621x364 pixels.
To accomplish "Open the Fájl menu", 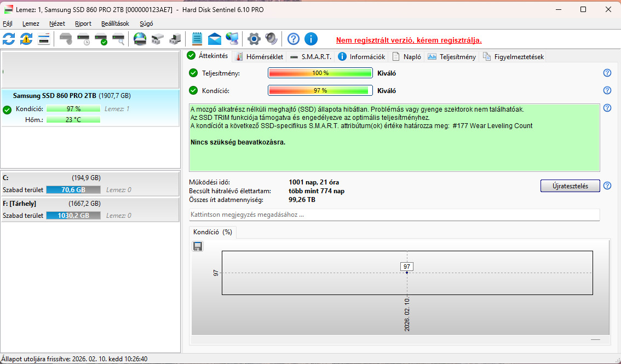I will coord(8,24).
